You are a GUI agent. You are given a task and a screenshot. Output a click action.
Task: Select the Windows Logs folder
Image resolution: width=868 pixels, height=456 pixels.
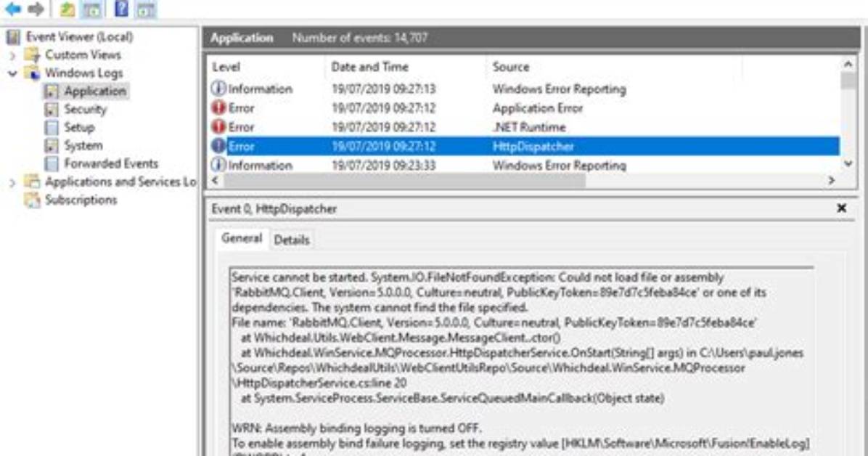point(83,73)
